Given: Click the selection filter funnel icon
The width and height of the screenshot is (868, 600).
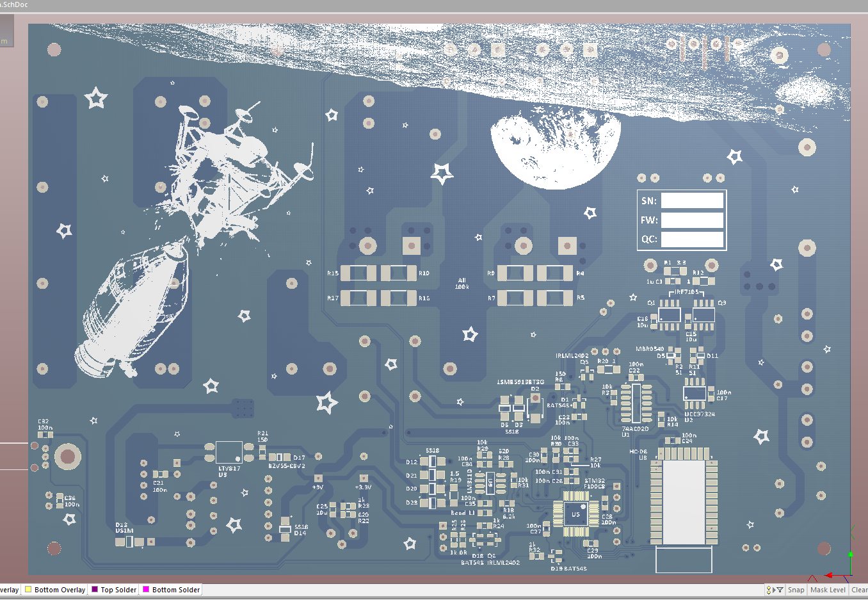Looking at the screenshot, I should (x=780, y=590).
